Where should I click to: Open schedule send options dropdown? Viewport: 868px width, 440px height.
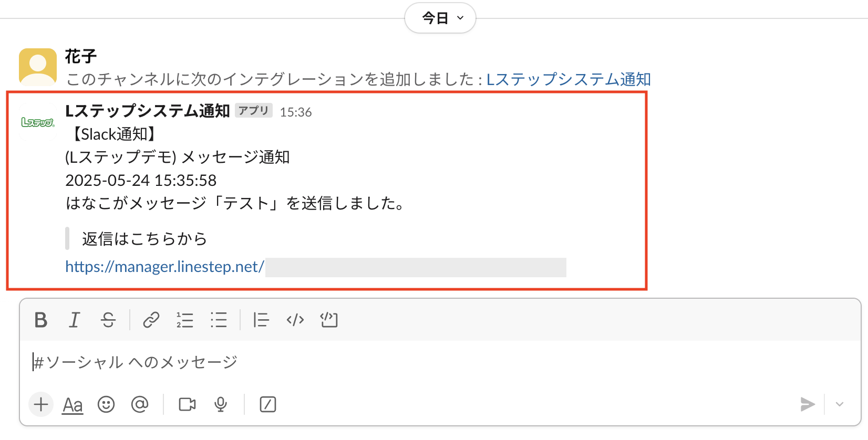[x=840, y=404]
